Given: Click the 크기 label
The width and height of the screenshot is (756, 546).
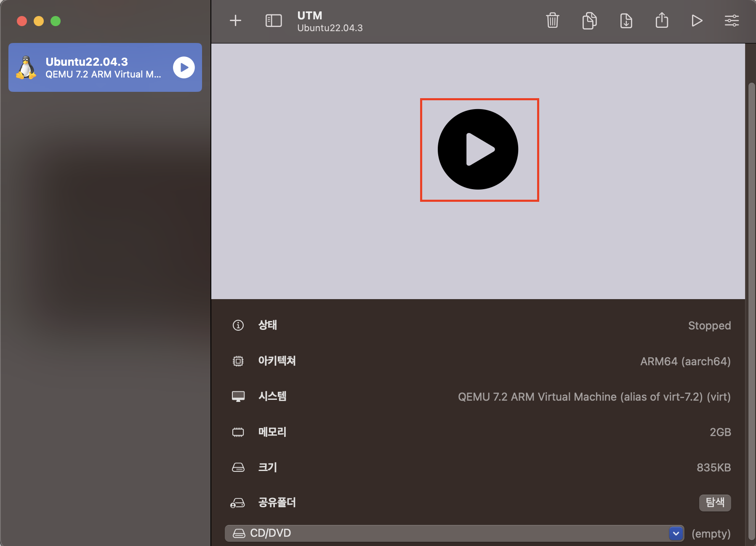Looking at the screenshot, I should tap(268, 467).
